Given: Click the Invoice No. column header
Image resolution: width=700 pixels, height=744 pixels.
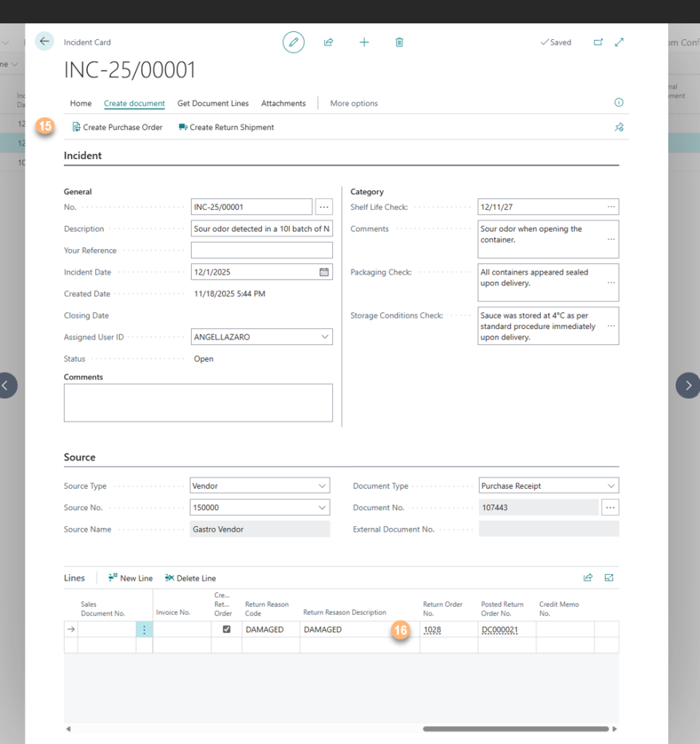Looking at the screenshot, I should coord(173,612).
